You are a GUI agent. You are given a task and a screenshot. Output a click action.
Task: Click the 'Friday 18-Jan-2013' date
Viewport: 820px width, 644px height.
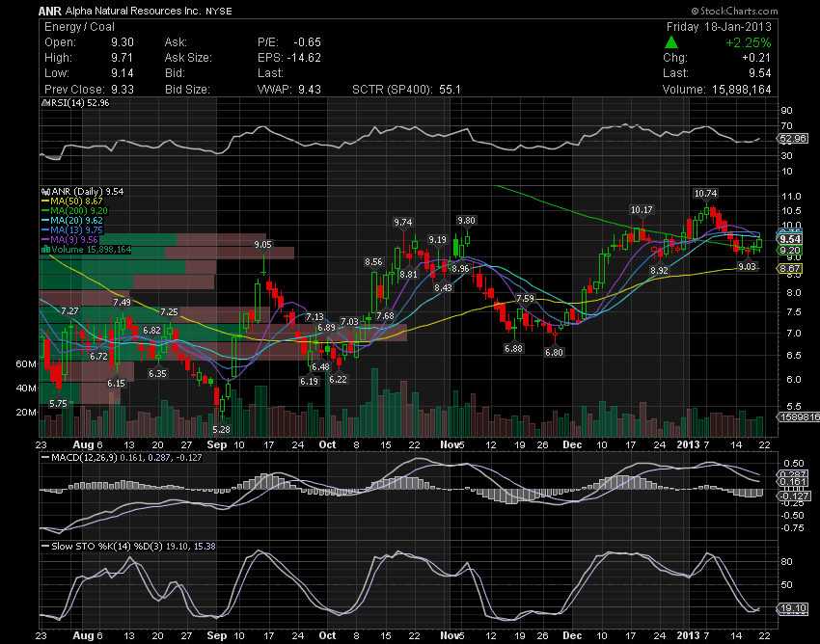tap(719, 27)
